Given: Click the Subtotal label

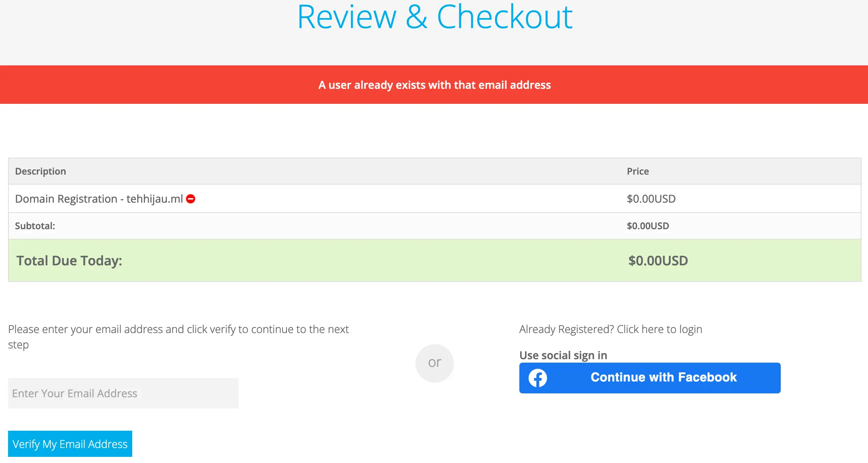Looking at the screenshot, I should [35, 226].
